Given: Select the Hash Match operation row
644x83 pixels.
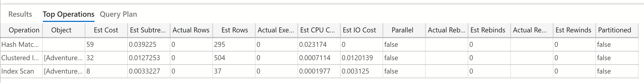Looking at the screenshot, I should 20,45.
